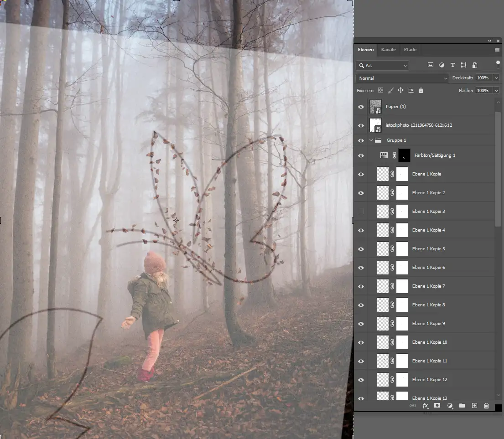Image resolution: width=504 pixels, height=439 pixels.
Task: Filter layers by smart objects icon
Action: [x=475, y=65]
